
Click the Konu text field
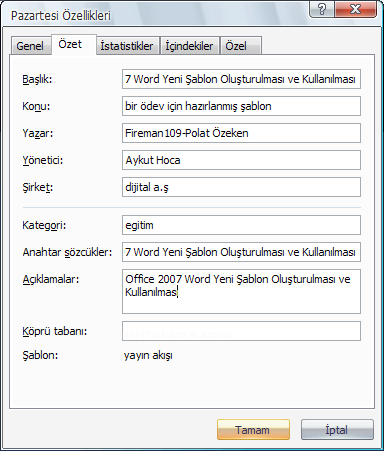click(241, 106)
